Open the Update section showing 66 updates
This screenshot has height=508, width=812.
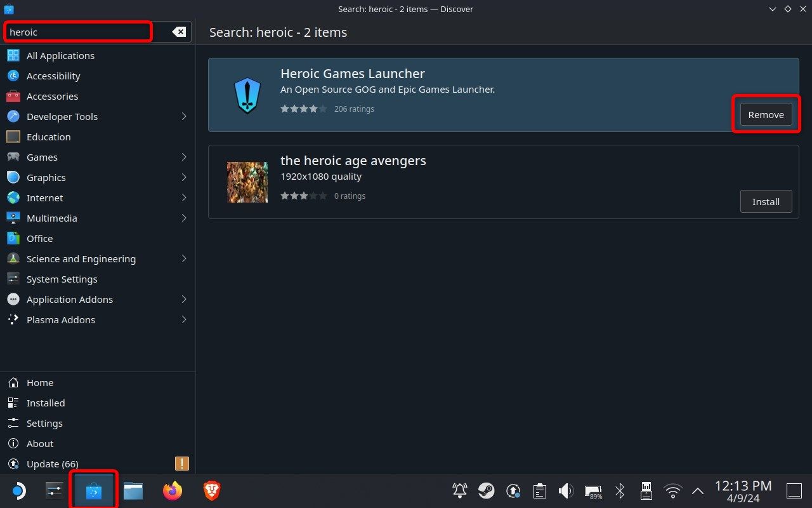tap(52, 464)
